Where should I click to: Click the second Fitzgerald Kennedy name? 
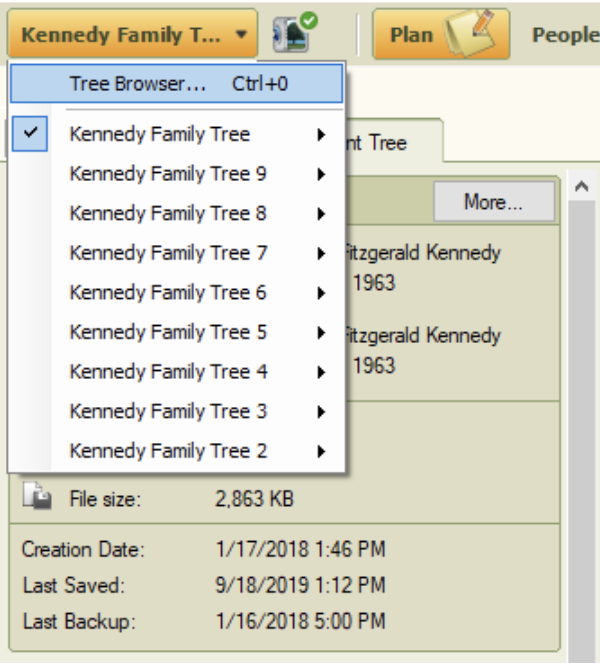tap(423, 335)
